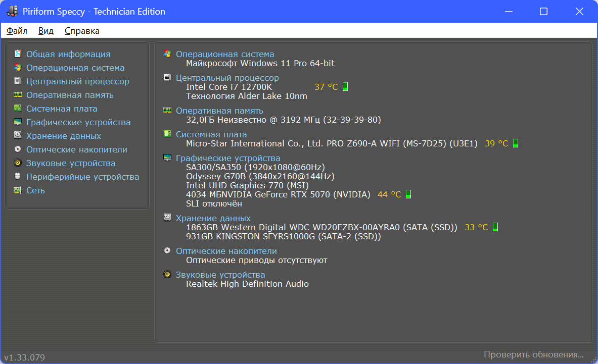598x364 pixels.
Task: Open the Сеть section in the sidebar
Action: (x=35, y=190)
